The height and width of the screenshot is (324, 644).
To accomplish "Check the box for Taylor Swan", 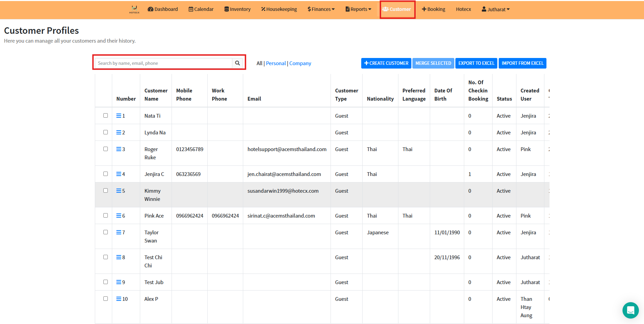I will (x=105, y=232).
